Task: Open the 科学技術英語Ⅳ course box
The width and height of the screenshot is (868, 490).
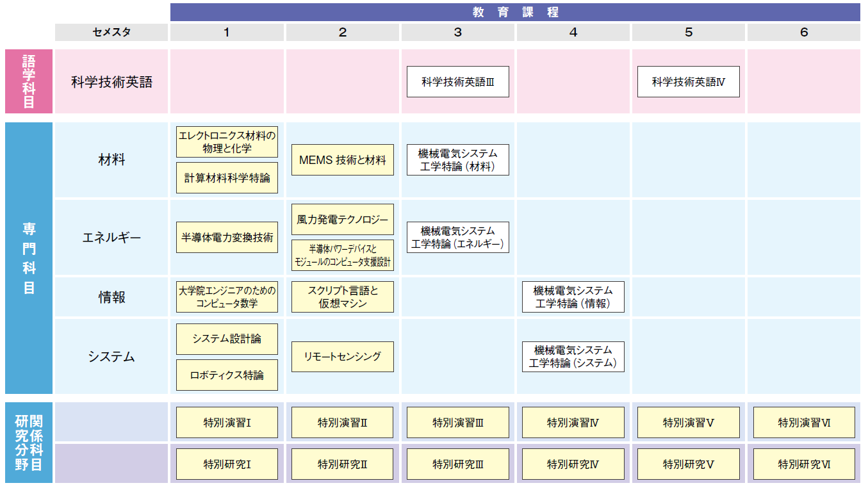Action: click(689, 82)
